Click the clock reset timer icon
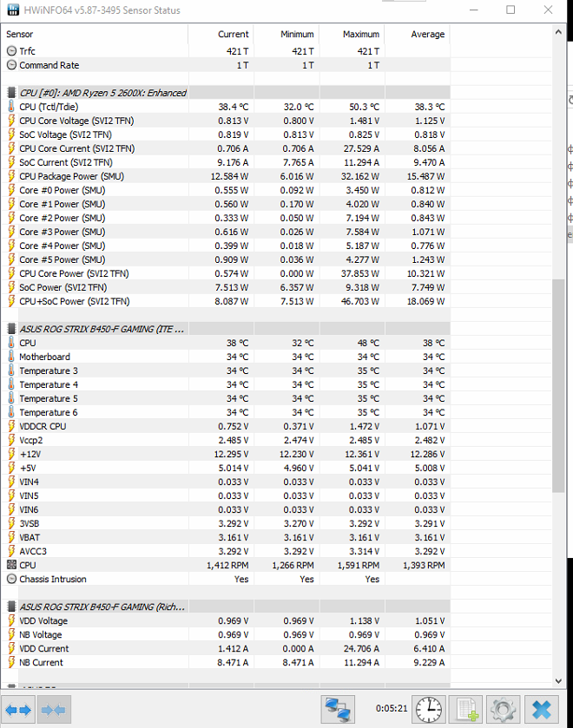 [x=429, y=710]
